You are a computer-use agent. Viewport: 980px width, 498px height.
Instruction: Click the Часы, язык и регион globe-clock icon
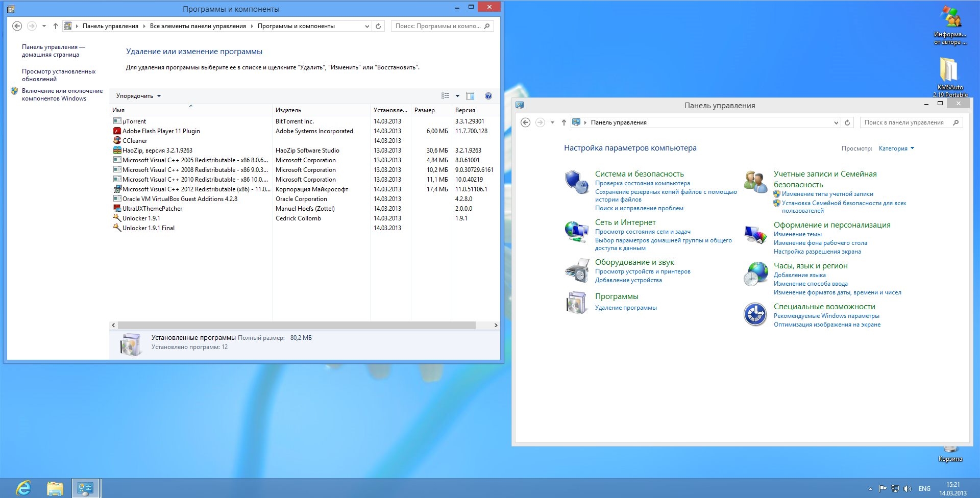click(755, 274)
